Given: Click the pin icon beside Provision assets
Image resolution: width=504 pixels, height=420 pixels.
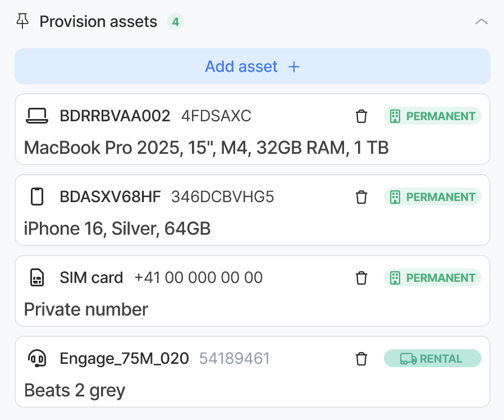Looking at the screenshot, I should pos(22,22).
